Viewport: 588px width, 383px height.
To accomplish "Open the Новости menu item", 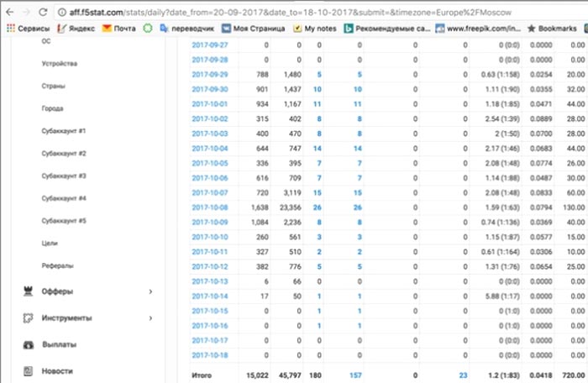I will coord(57,371).
